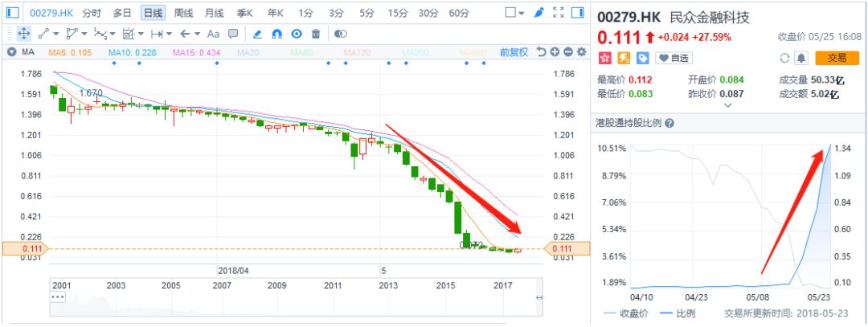Screen dimensions: 868x327
Task: Open the layout square dropdown
Action: [515, 12]
